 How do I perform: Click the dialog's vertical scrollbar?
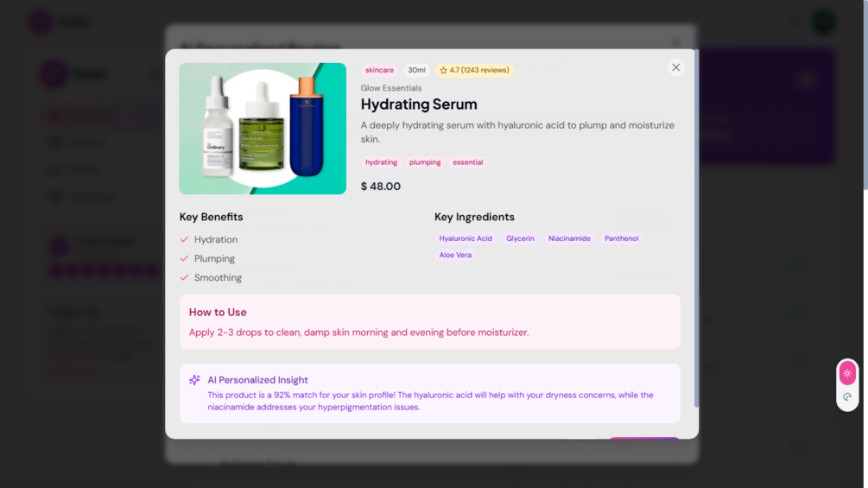click(696, 228)
